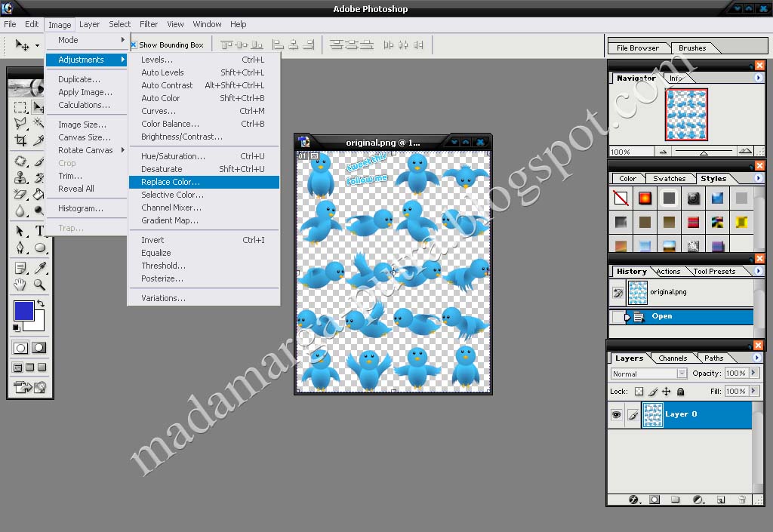Screen dimensions: 773x532
Task: Reset default foreground and background colors
Action: pyautogui.click(x=17, y=328)
